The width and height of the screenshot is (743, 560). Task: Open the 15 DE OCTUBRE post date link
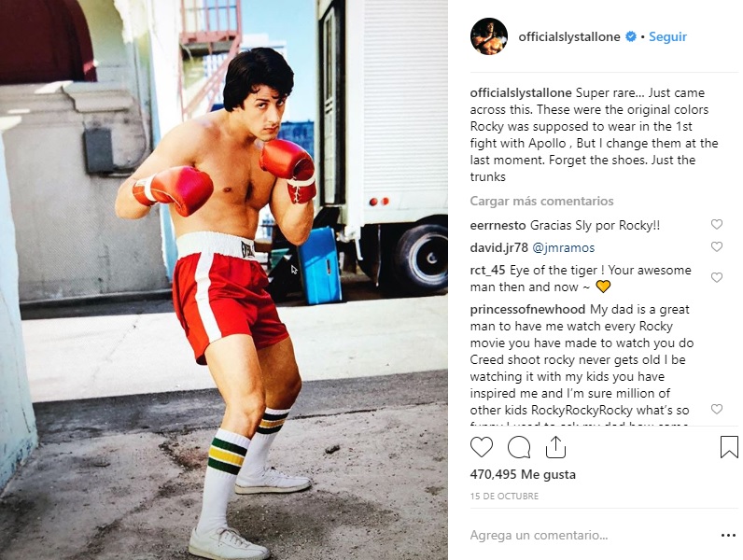point(504,496)
